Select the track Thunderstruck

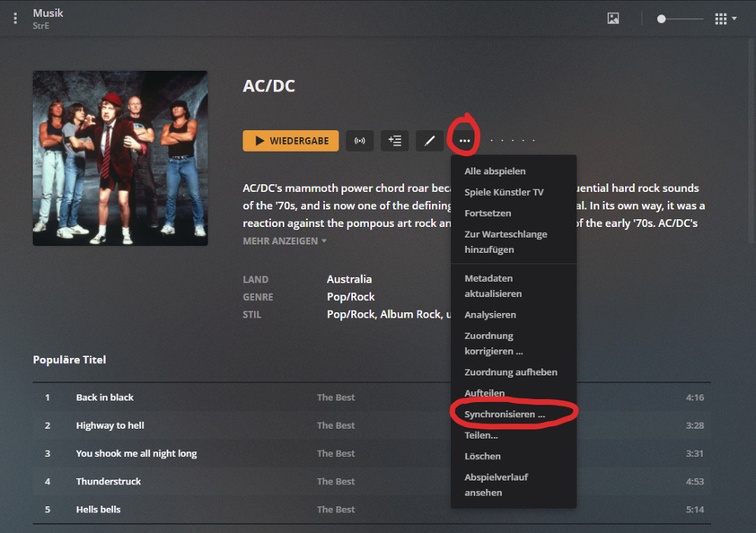(x=109, y=481)
